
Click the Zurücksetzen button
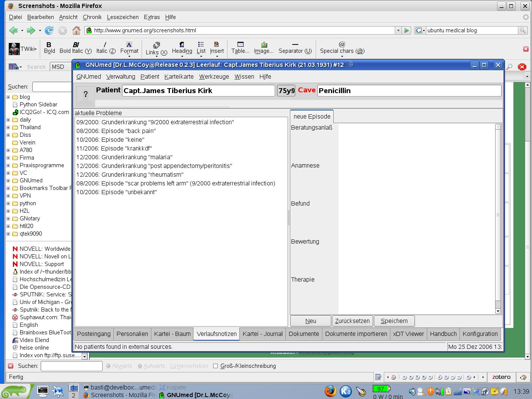[x=352, y=321]
